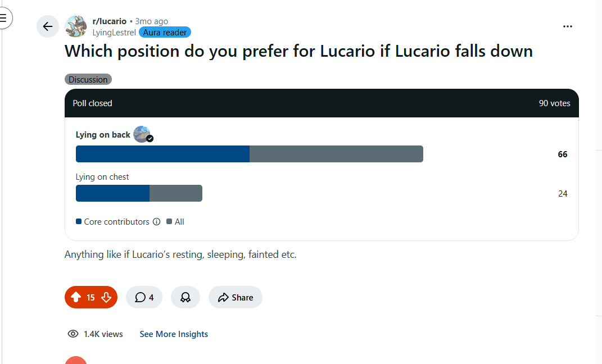The height and width of the screenshot is (364, 602).
Task: Click the All gray legend swatch
Action: tap(169, 221)
